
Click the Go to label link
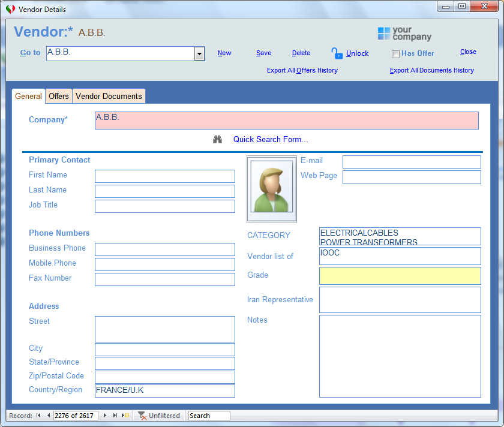[30, 53]
